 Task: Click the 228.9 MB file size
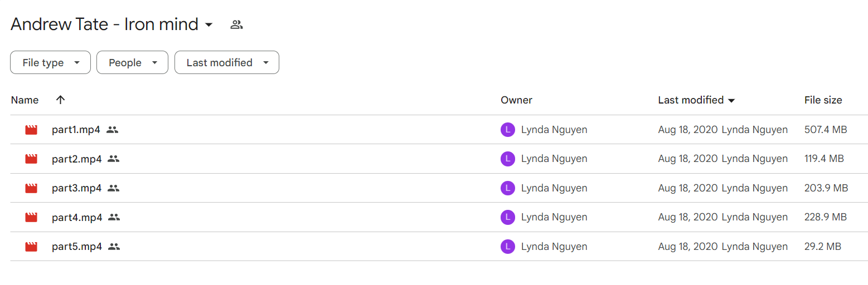coord(826,217)
